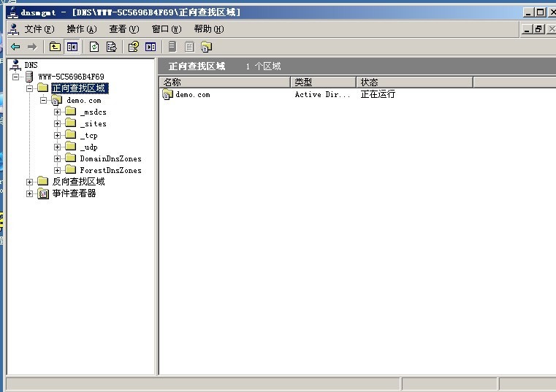This screenshot has height=392, width=556.
Task: Click the new zone folder toolbar icon
Action: [206, 47]
